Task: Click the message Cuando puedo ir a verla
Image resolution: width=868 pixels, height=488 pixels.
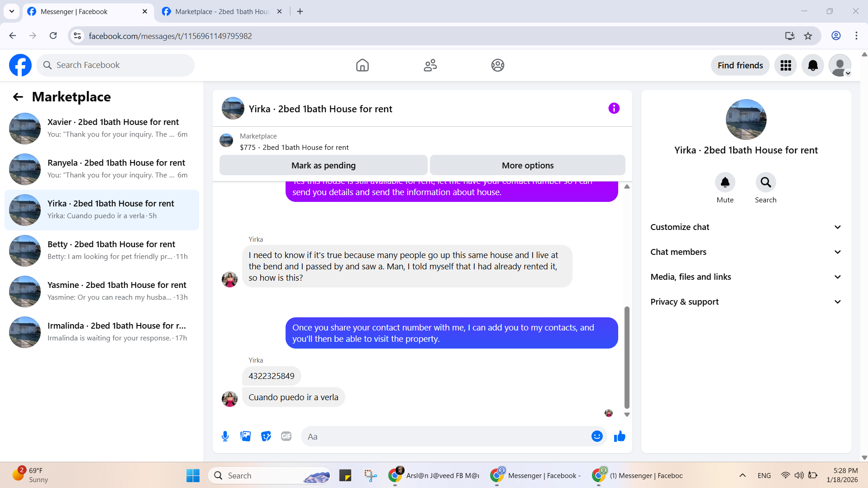Action: 293,397
